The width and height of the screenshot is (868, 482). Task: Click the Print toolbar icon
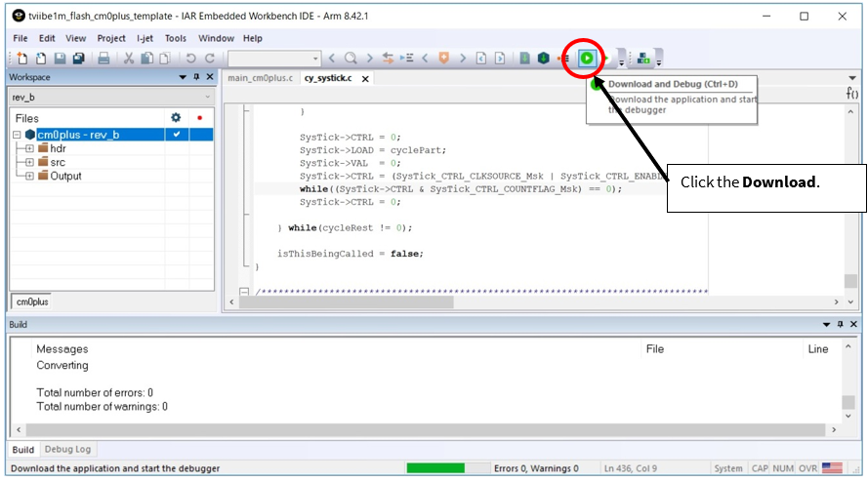click(x=103, y=59)
